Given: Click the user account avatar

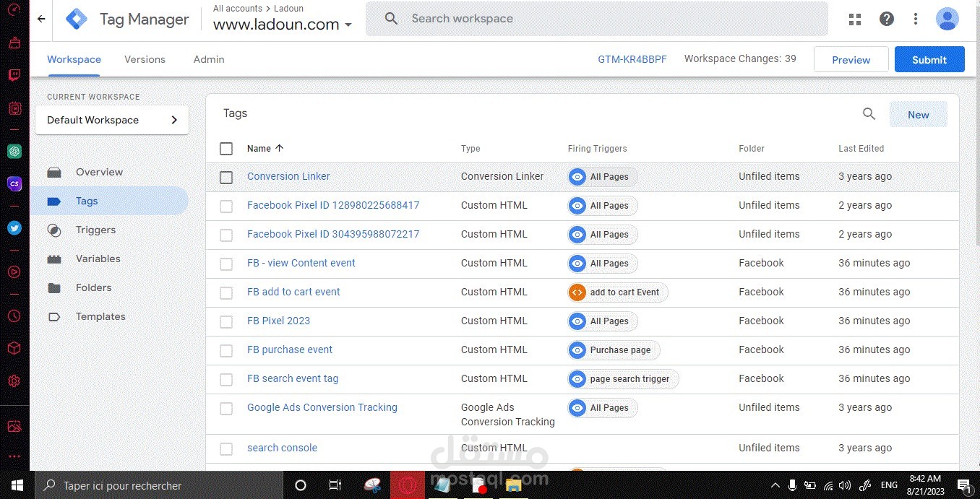Looking at the screenshot, I should pos(947,19).
